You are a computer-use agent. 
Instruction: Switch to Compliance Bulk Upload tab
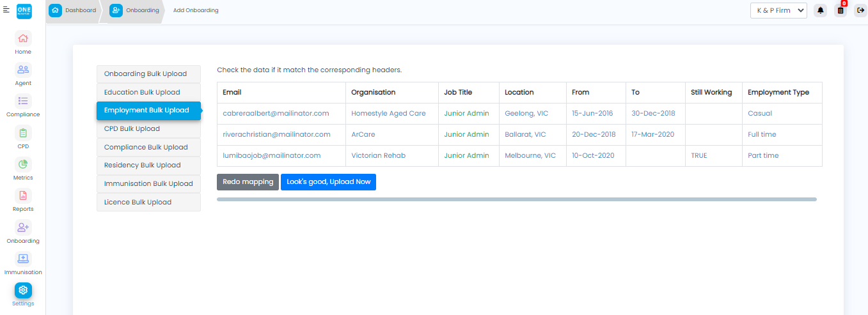148,147
